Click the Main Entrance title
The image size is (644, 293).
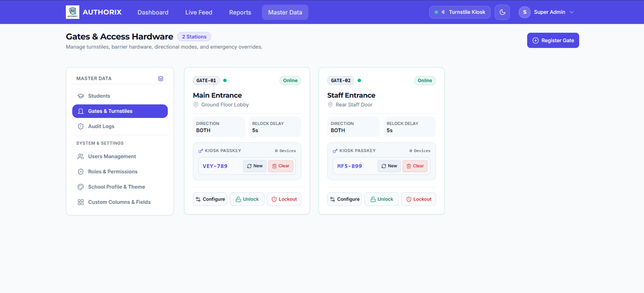[217, 95]
